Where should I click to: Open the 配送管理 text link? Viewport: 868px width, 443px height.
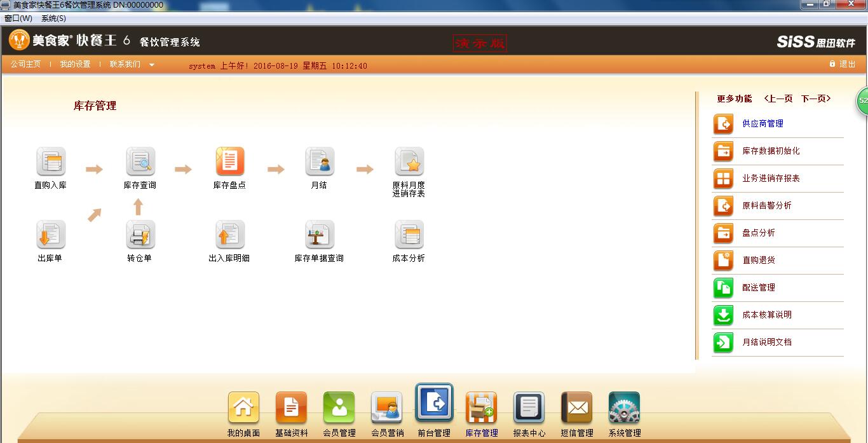pos(759,288)
